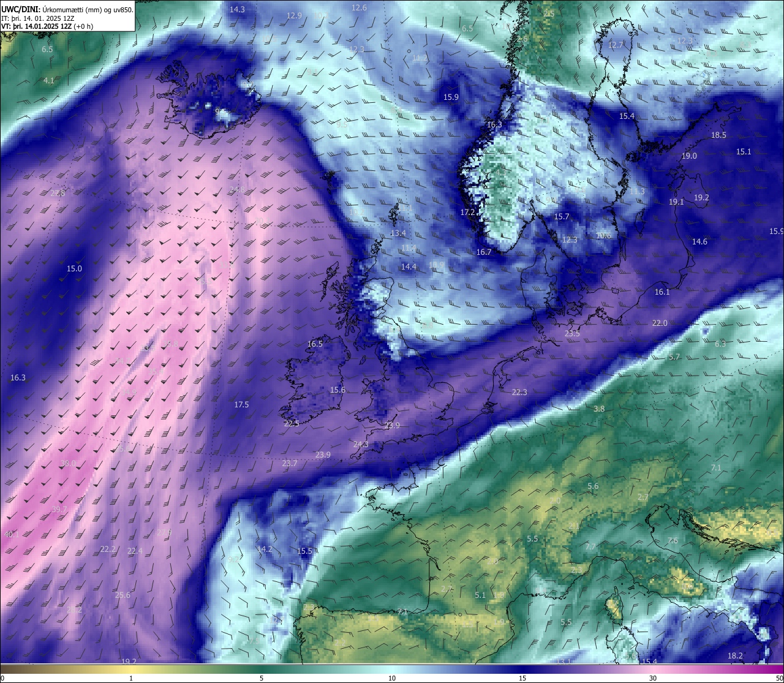This screenshot has width=784, height=683.
Task: Click the 17.2 value off Norway
Action: (467, 212)
